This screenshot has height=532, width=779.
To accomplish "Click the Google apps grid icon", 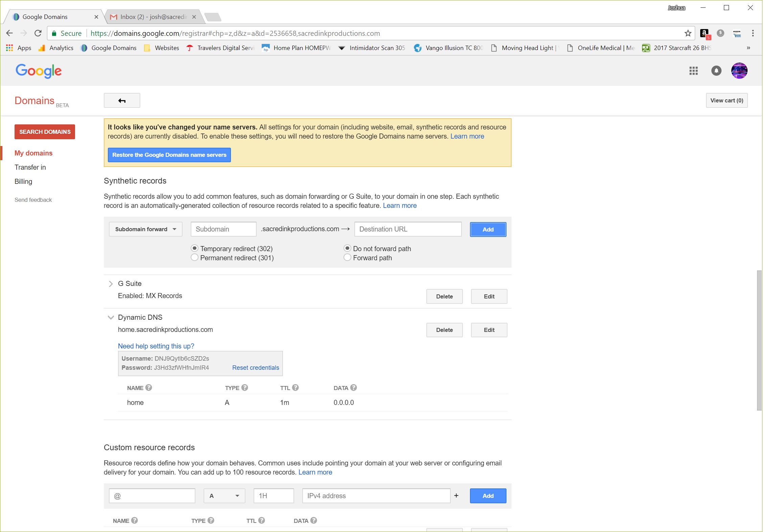I will point(693,71).
